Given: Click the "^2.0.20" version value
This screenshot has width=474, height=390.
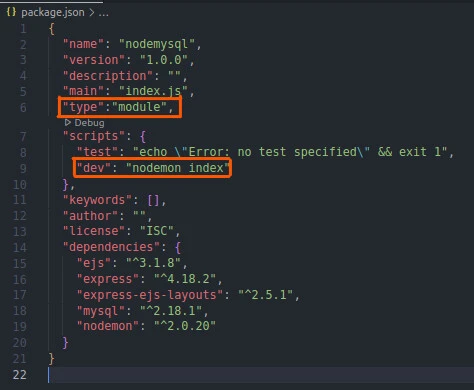Looking at the screenshot, I should point(185,326).
